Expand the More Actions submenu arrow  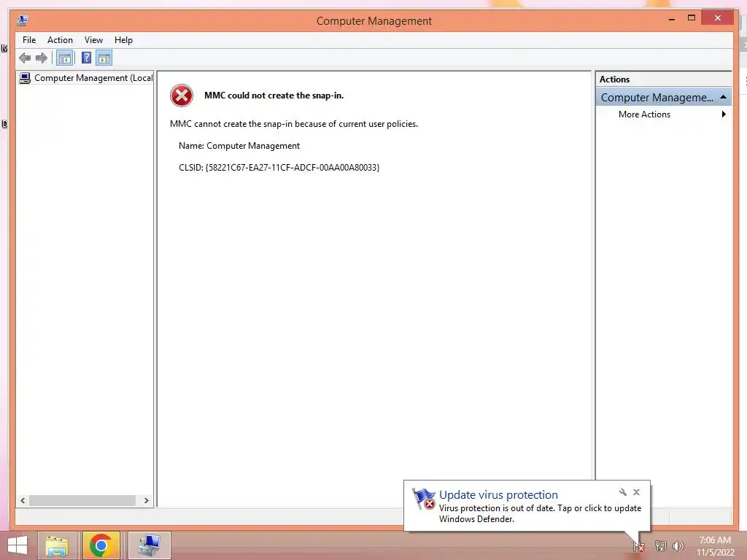pos(724,114)
